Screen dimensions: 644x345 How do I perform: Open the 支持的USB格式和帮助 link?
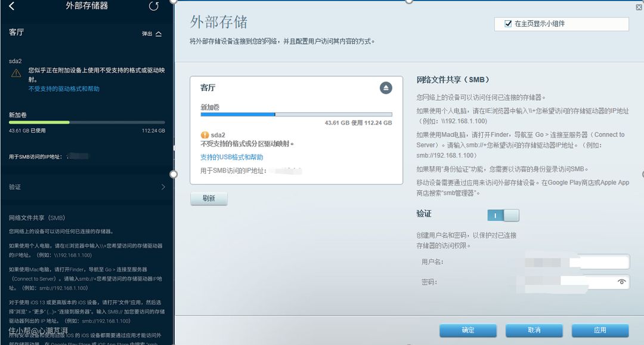point(231,157)
